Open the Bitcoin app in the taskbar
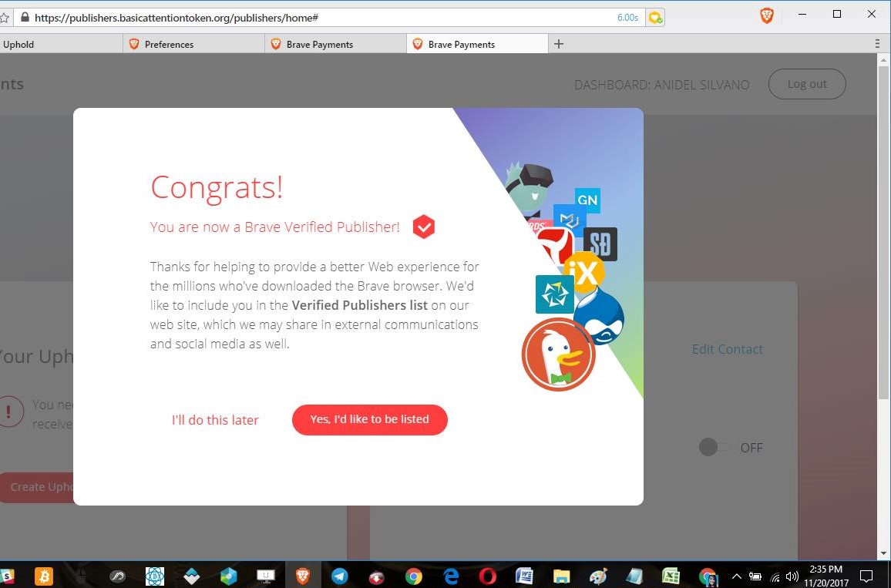The height and width of the screenshot is (588, 891). point(44,576)
